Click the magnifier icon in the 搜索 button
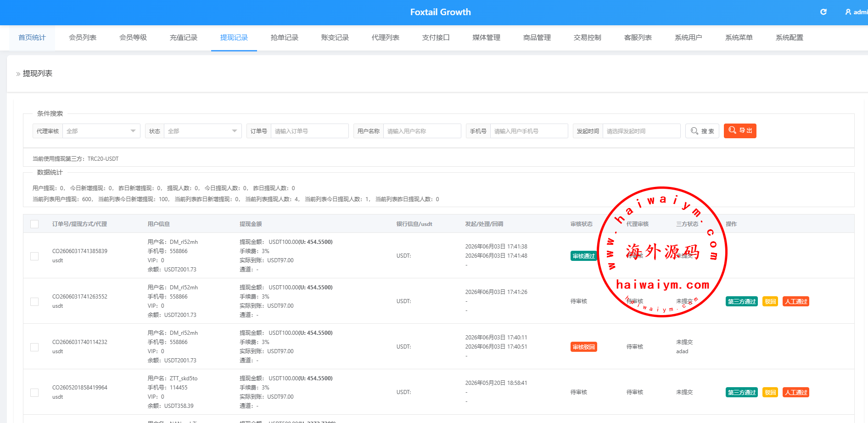 click(694, 131)
